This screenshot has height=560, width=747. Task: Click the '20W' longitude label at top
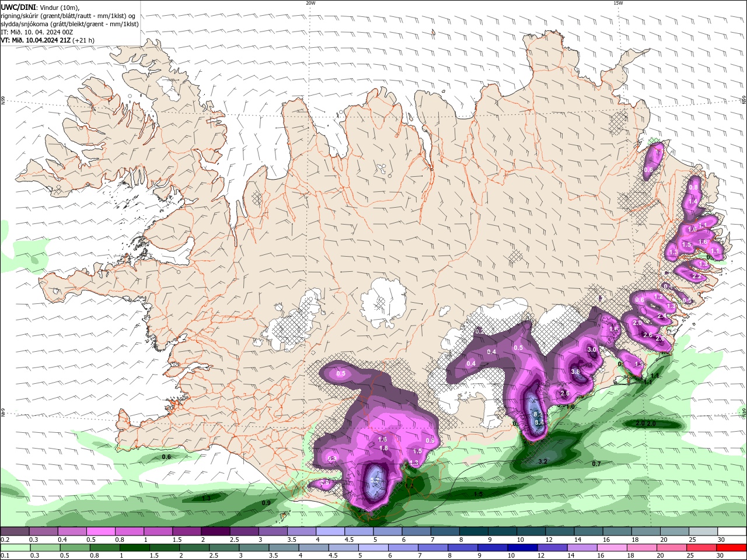pyautogui.click(x=310, y=3)
